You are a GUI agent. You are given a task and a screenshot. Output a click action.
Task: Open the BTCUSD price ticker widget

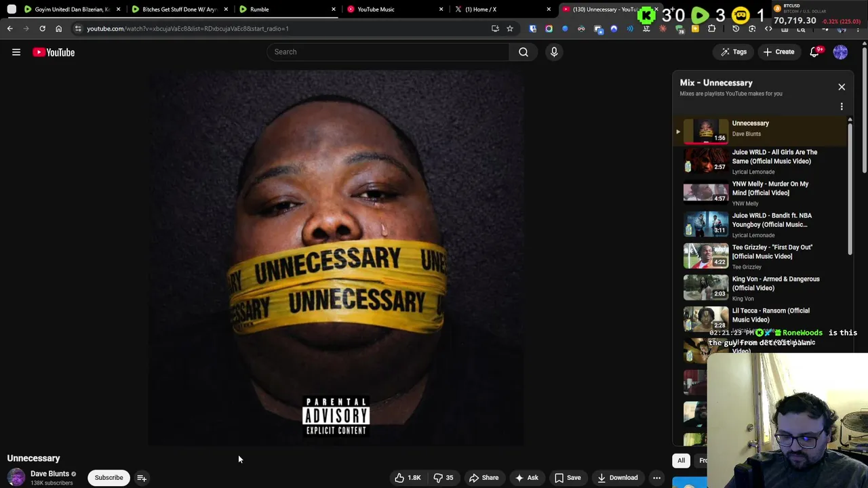(818, 14)
